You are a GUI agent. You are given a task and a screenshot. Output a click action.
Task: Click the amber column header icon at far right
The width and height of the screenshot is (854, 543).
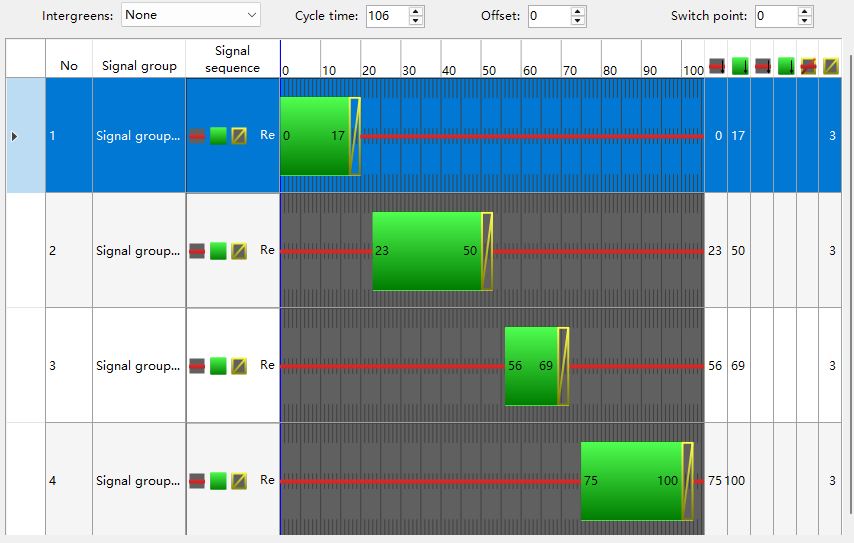click(x=831, y=66)
